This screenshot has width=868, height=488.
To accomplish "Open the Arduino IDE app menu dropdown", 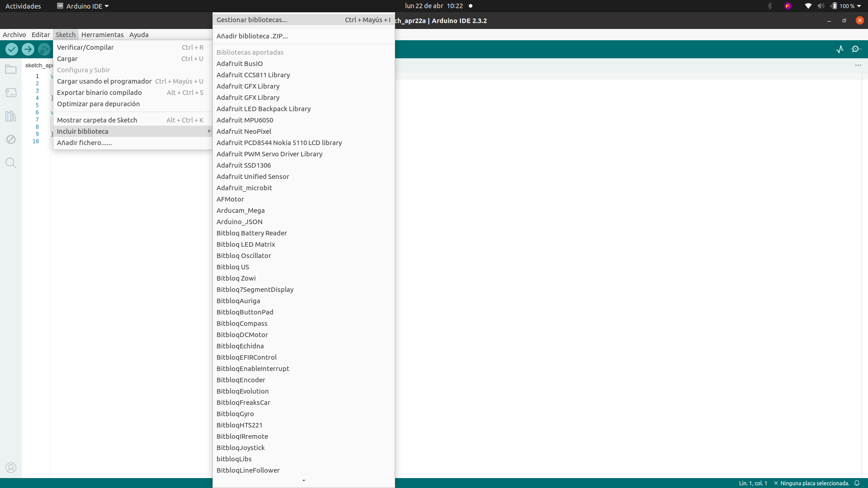I will pos(84,6).
